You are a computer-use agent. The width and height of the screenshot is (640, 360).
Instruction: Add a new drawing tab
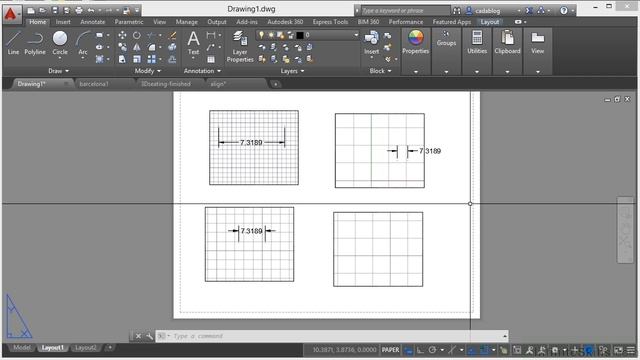click(x=276, y=84)
